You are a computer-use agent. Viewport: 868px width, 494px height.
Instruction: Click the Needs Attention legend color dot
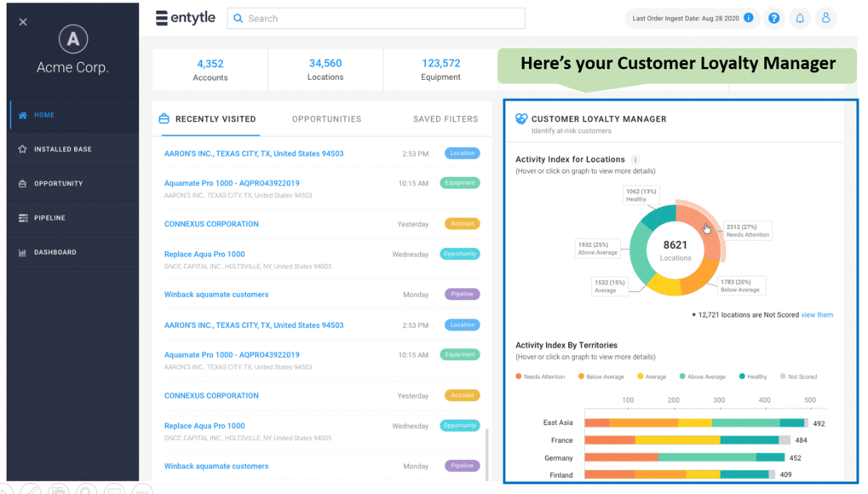pos(519,376)
